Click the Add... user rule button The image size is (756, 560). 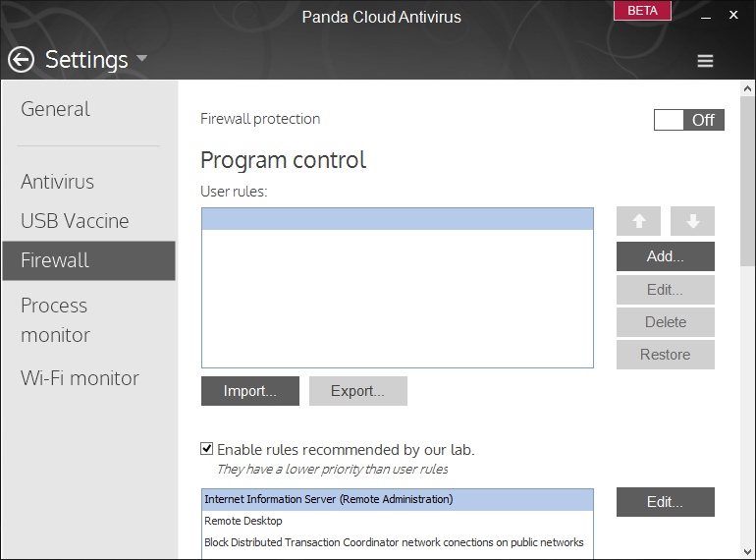pos(666,256)
